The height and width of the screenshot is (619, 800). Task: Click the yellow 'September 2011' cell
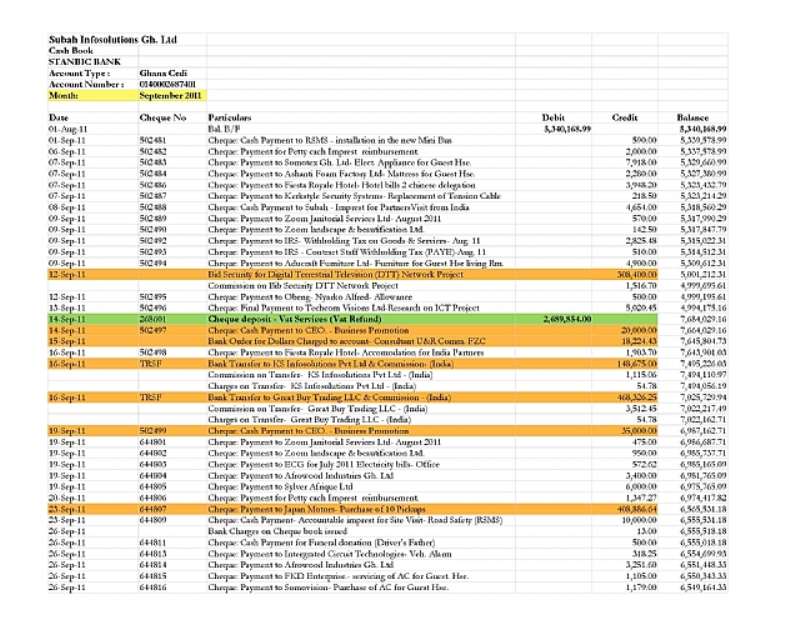point(172,95)
